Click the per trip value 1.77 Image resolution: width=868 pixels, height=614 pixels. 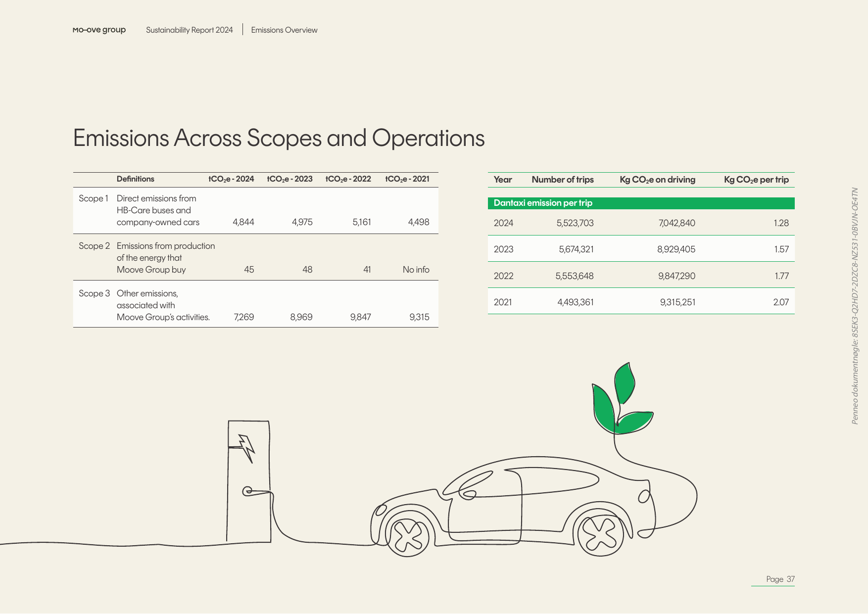pos(781,276)
